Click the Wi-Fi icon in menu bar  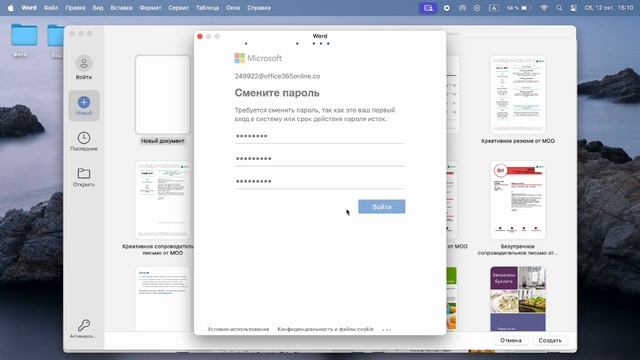pos(544,8)
